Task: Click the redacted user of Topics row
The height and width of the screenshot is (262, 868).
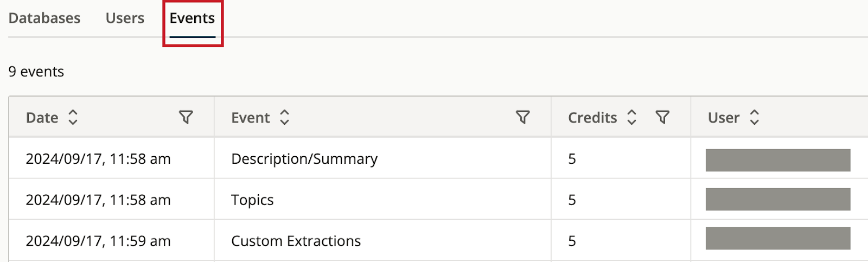Action: 778,200
